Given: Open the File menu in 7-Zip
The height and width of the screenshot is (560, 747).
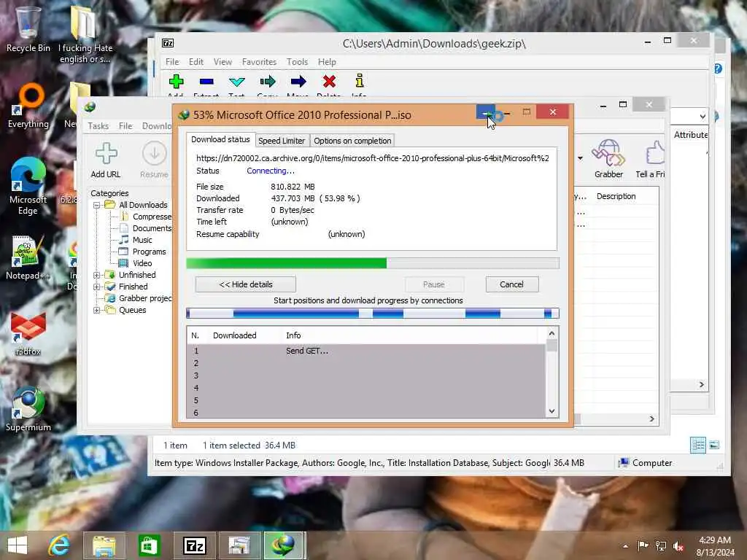Looking at the screenshot, I should click(172, 62).
